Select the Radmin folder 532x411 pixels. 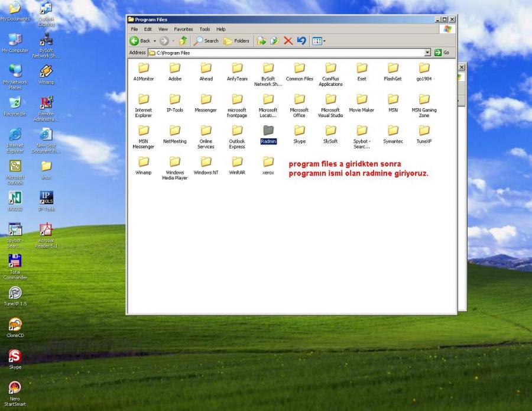click(268, 134)
